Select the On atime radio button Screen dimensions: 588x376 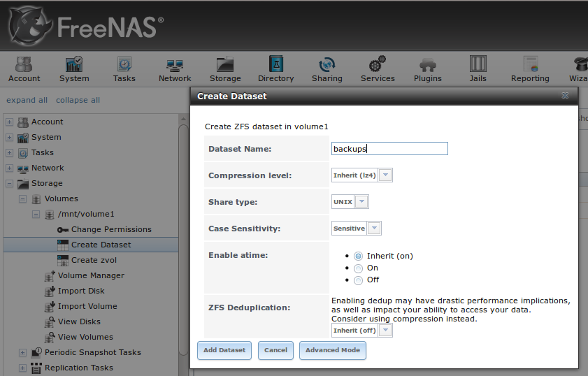click(x=359, y=268)
